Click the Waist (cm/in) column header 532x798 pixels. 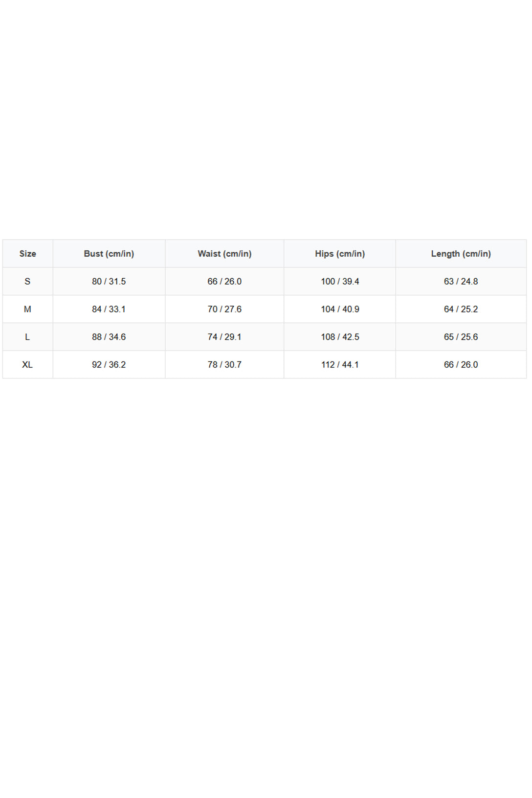(224, 253)
